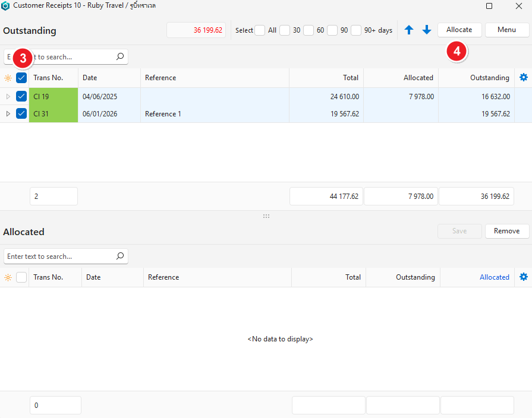The image size is (532, 418).
Task: Expand the CI 31 transaction row
Action: point(8,113)
